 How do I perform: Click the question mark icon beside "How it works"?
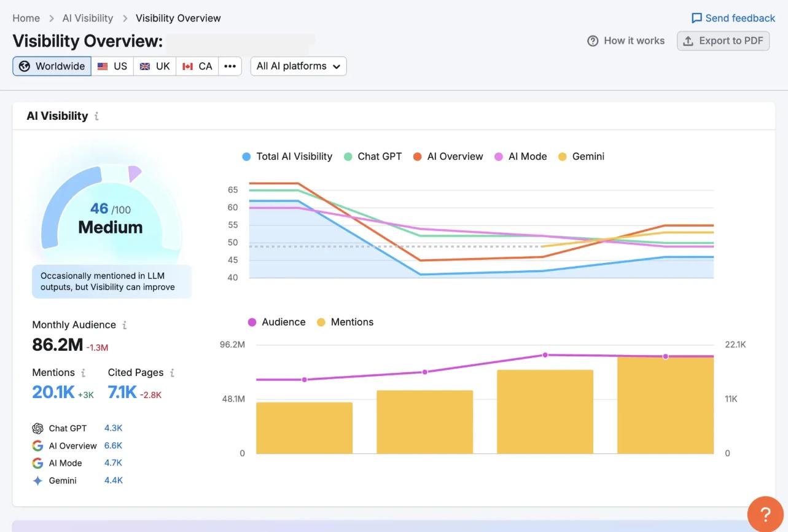[593, 41]
